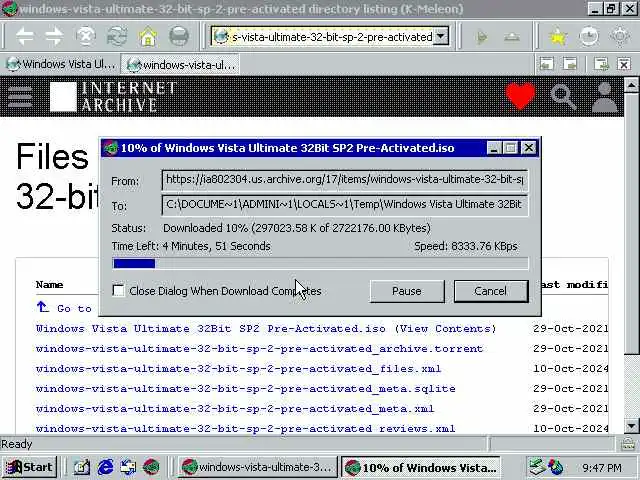This screenshot has height=480, width=640.
Task: Open the _reviews.xml file link
Action: (x=245, y=429)
